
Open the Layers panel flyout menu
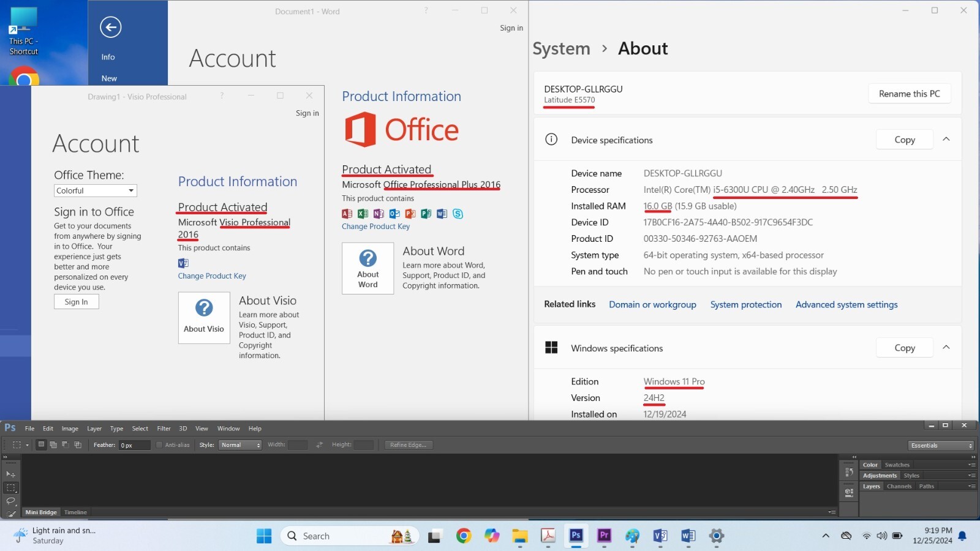(972, 487)
